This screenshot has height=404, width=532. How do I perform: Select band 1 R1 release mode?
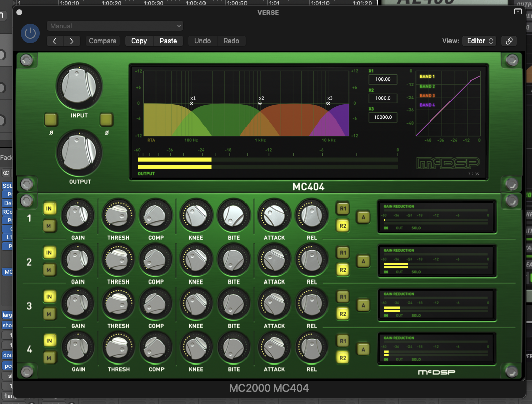pos(343,208)
